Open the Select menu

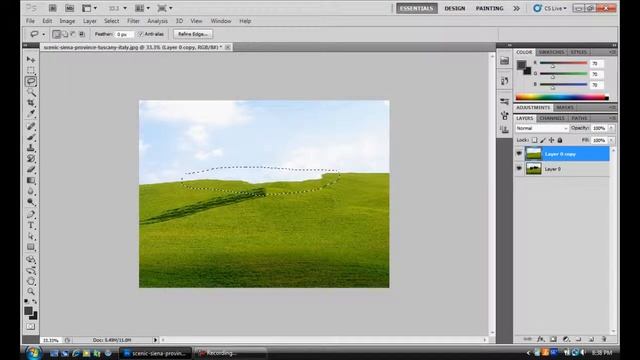coord(111,21)
